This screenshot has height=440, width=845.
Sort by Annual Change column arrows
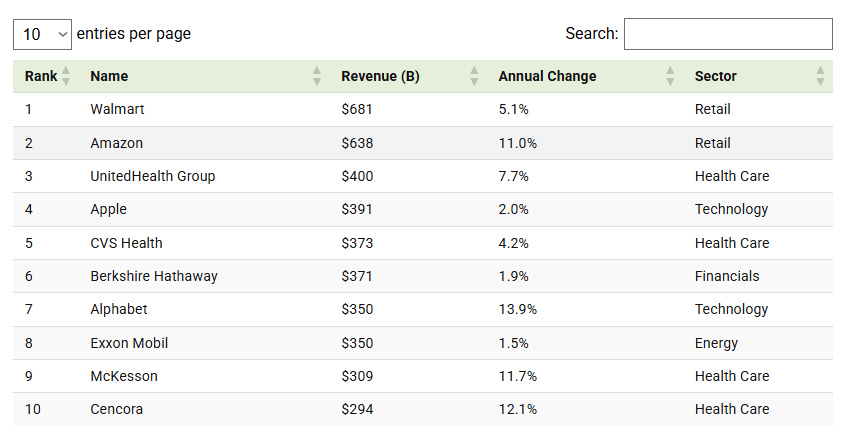coord(670,76)
